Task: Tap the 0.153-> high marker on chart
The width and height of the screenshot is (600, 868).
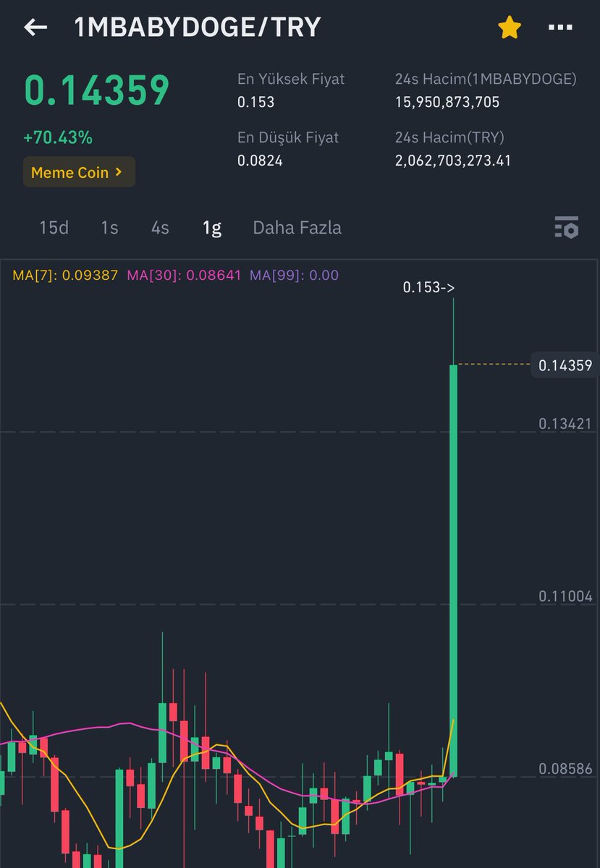Action: pyautogui.click(x=428, y=288)
